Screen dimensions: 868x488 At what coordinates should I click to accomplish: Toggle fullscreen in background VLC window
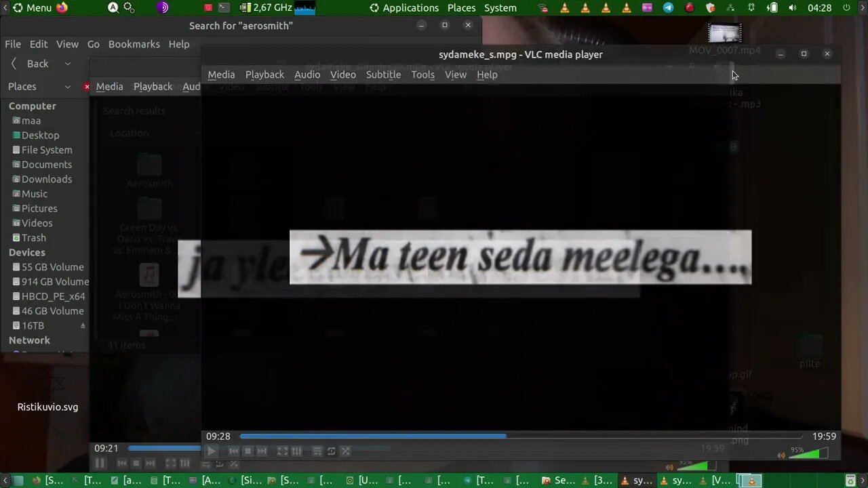[x=171, y=464]
